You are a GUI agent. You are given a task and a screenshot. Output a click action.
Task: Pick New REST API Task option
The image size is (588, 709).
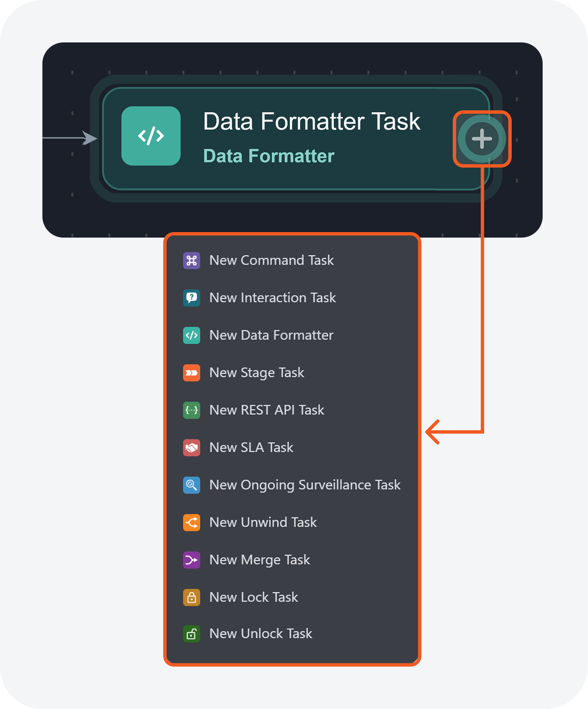tap(267, 410)
